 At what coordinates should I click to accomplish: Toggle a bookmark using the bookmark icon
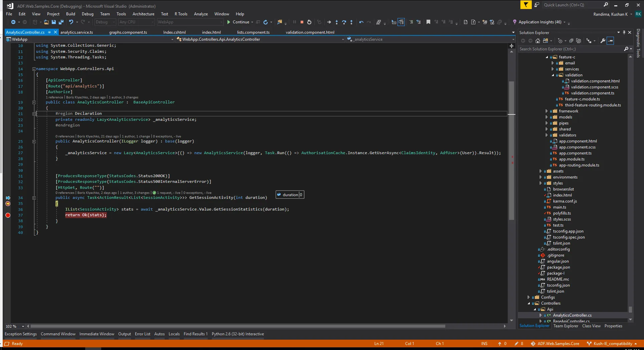[428, 22]
